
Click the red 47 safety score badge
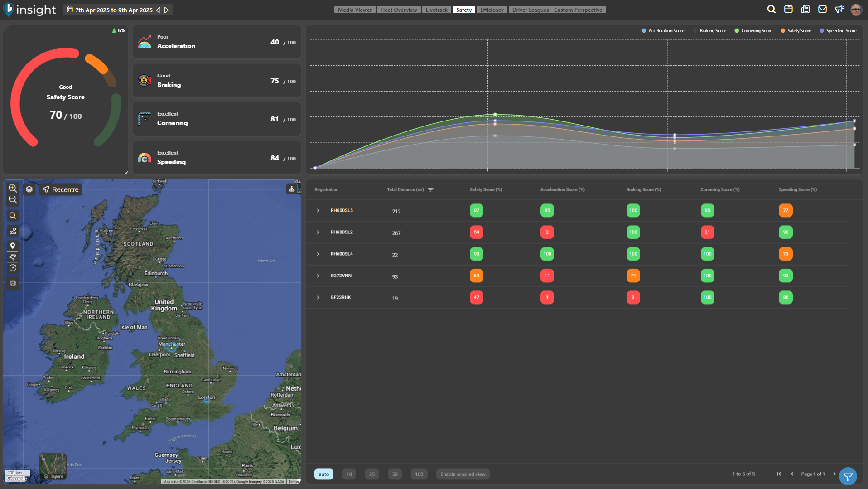point(476,298)
